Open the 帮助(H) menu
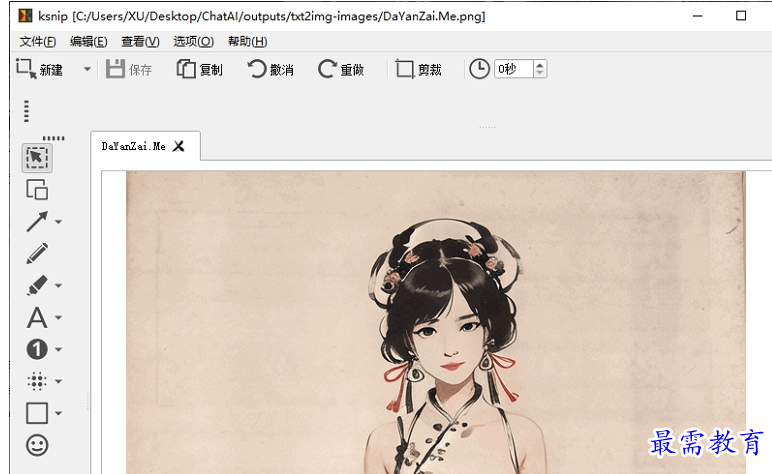 pyautogui.click(x=247, y=41)
